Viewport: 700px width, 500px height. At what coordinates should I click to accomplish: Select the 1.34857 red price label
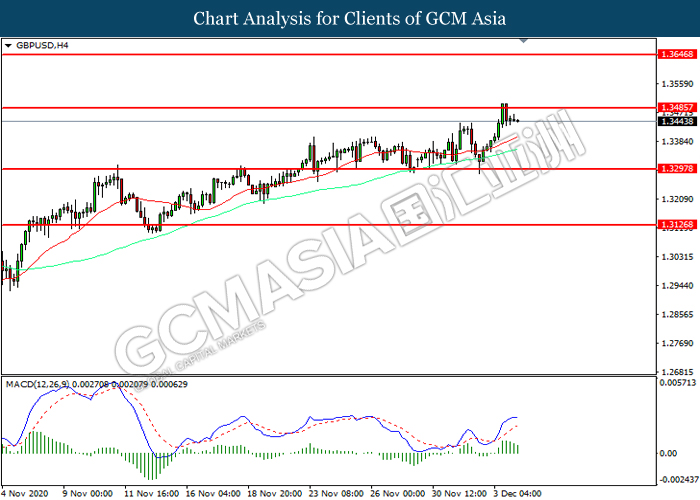coord(677,108)
